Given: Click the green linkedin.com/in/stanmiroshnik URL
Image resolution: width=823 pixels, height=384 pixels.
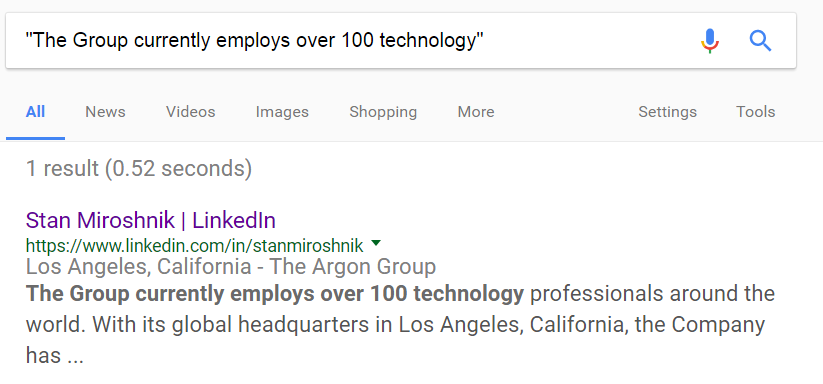Looking at the screenshot, I should tap(195, 245).
